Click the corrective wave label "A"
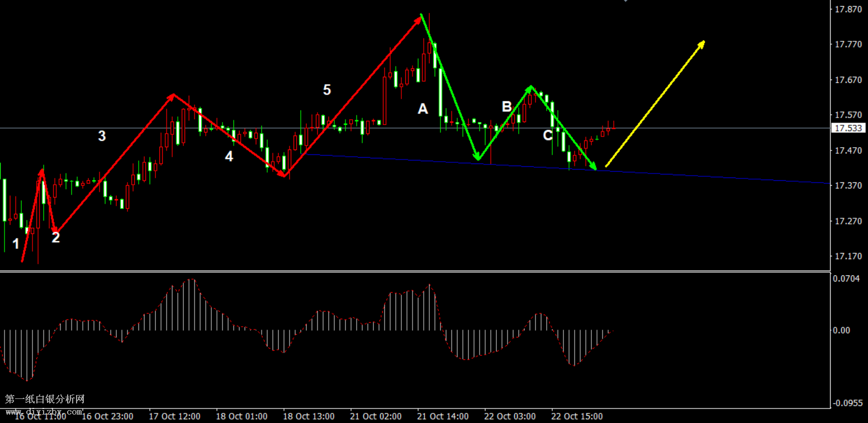This screenshot has width=868, height=423. (423, 109)
